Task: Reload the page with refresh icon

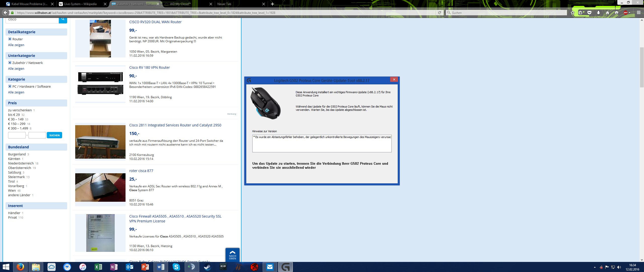Action: tap(439, 13)
